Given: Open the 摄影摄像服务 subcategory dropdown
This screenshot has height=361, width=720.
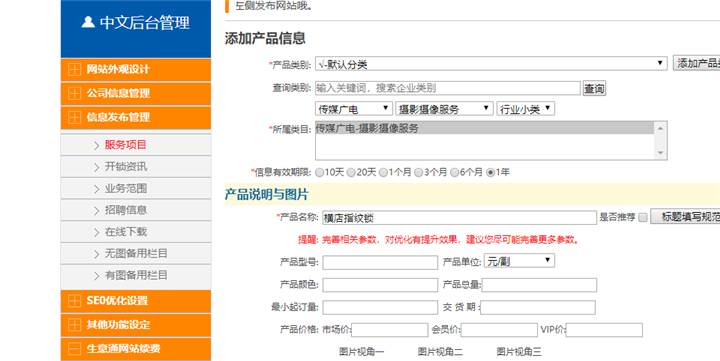Looking at the screenshot, I should [x=444, y=109].
